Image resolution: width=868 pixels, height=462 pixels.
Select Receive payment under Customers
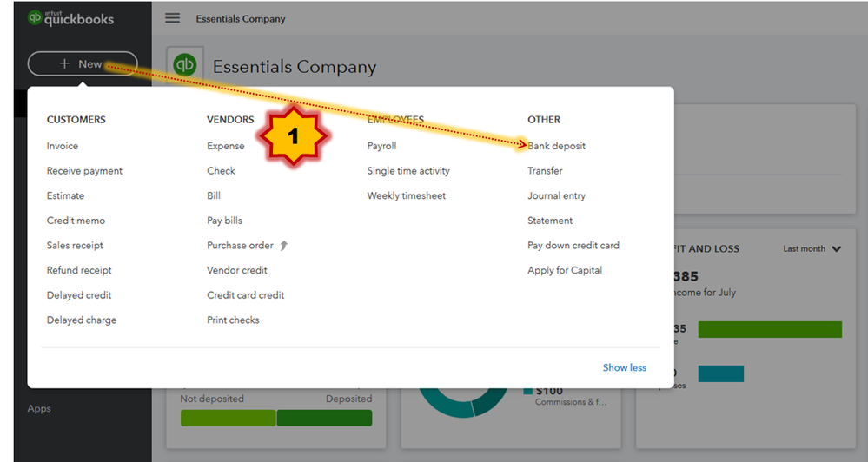point(84,171)
